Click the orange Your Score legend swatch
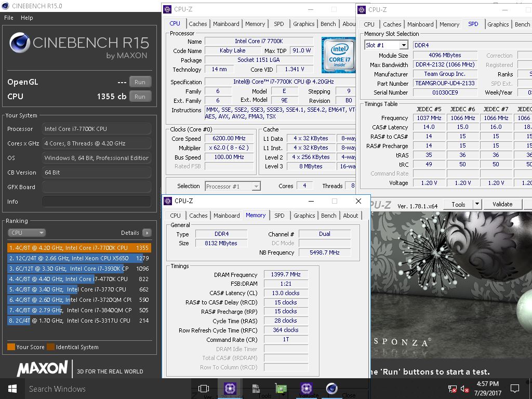532x399 pixels. (x=11, y=347)
